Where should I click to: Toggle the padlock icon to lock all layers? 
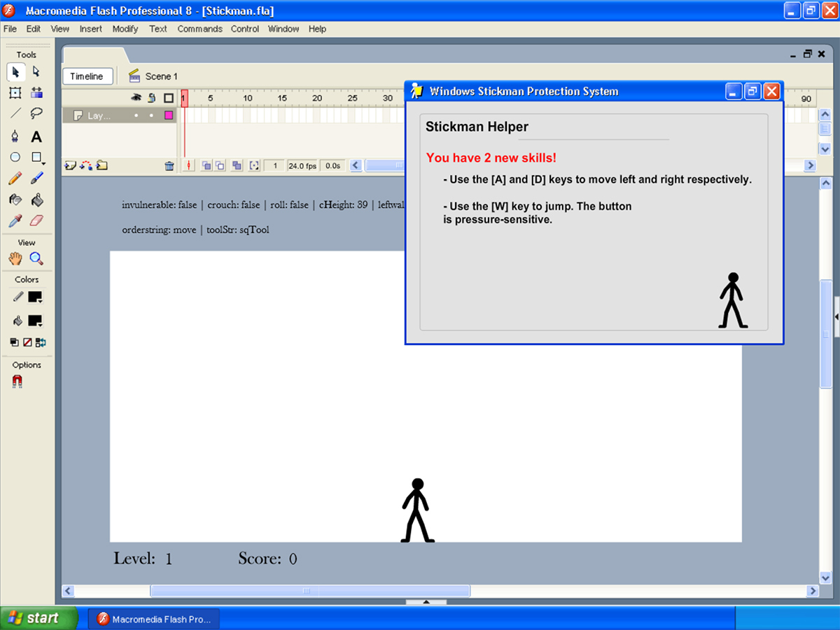tap(151, 98)
